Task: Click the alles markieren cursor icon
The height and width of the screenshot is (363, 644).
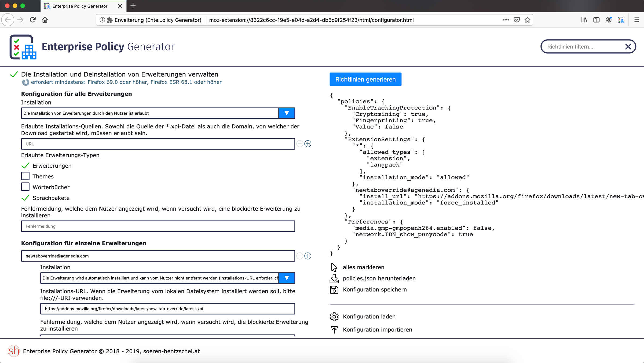Action: pyautogui.click(x=334, y=267)
